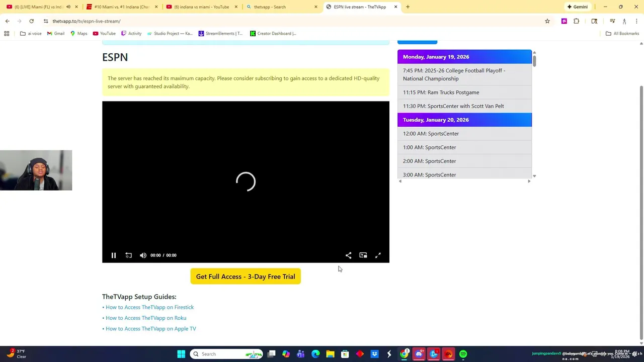Viewport: 644px width, 362px height.
Task: Click the Monday, January 19, 2026 header
Action: coord(464,57)
